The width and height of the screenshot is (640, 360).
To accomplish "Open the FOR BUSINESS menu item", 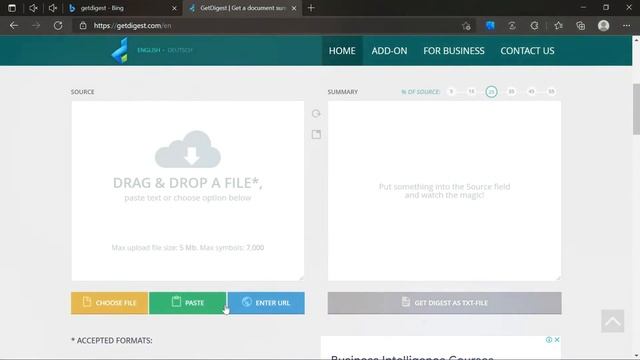I will tap(454, 51).
